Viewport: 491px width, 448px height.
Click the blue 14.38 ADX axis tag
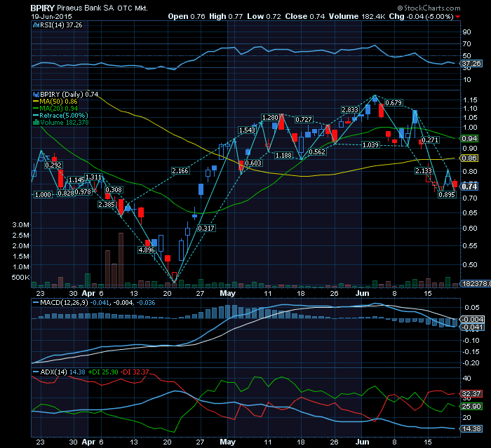click(471, 428)
